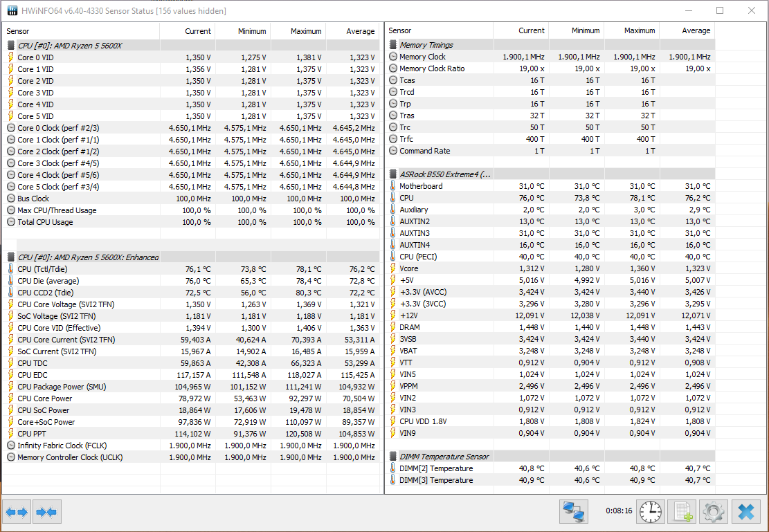
Task: Select the VBAT row
Action: (x=550, y=351)
